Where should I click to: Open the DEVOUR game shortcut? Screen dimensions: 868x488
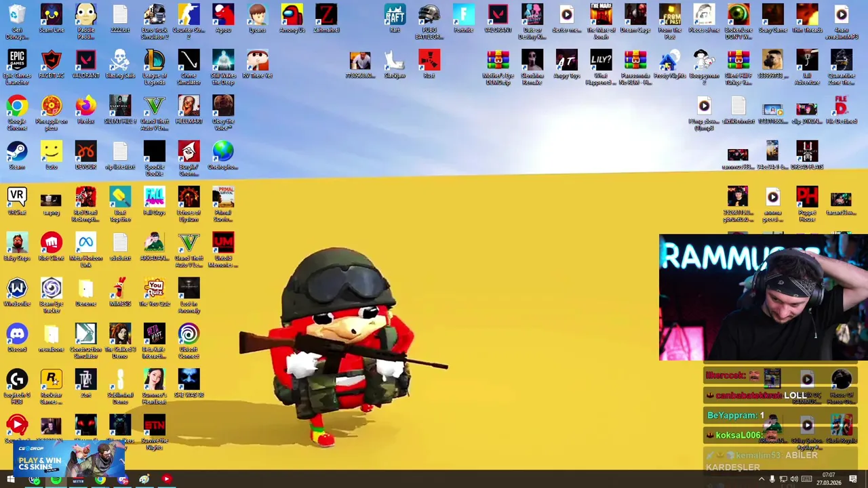click(85, 155)
